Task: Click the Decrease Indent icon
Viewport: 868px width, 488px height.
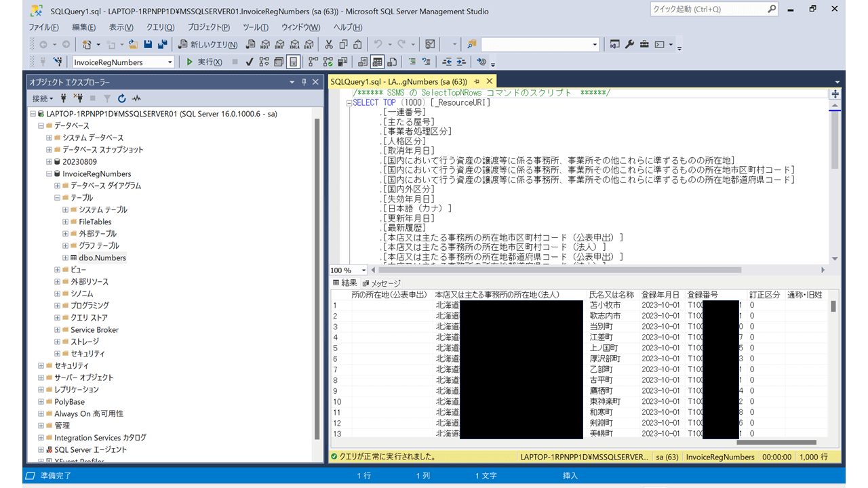Action: pos(448,62)
